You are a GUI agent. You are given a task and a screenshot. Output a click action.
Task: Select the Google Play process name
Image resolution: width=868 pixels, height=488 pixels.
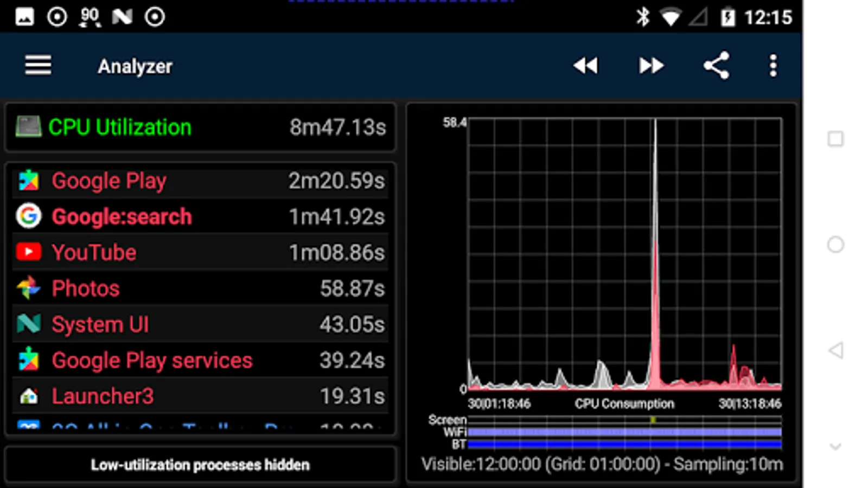coord(109,181)
